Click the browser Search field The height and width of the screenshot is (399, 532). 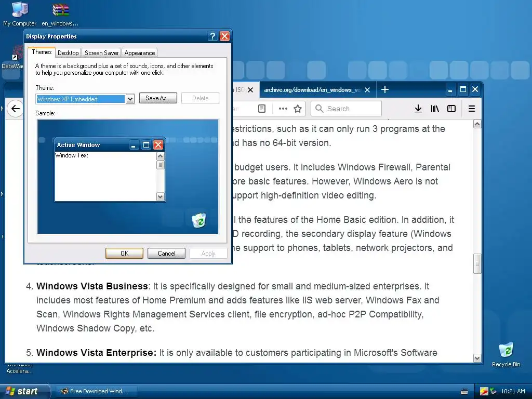[x=346, y=109]
